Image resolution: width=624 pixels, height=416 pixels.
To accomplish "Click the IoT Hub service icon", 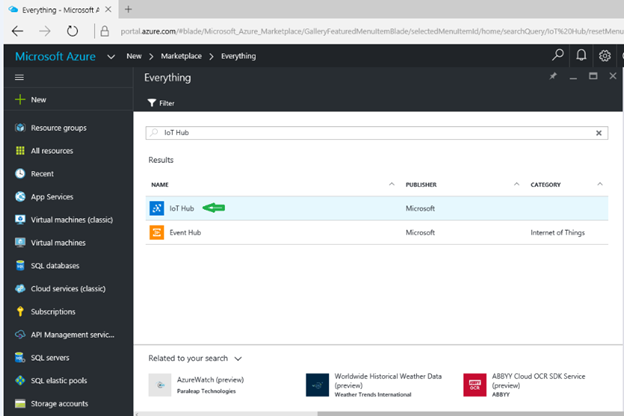I will pyautogui.click(x=157, y=208).
